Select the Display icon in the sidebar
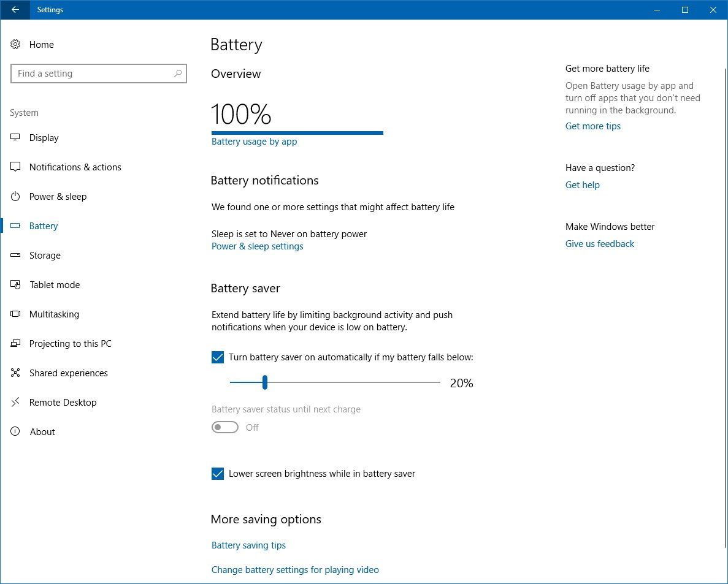The width and height of the screenshot is (728, 584). 15,137
